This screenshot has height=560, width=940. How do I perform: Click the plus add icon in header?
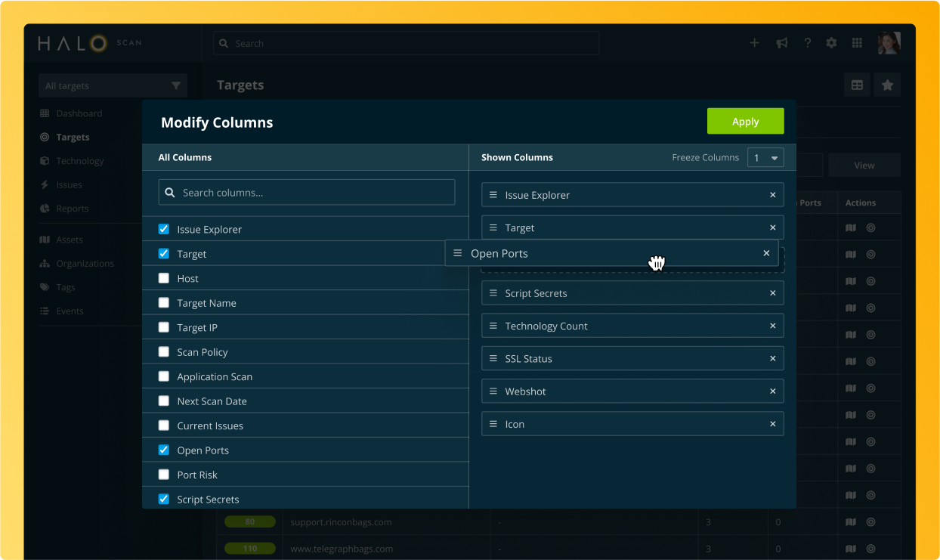tap(754, 43)
